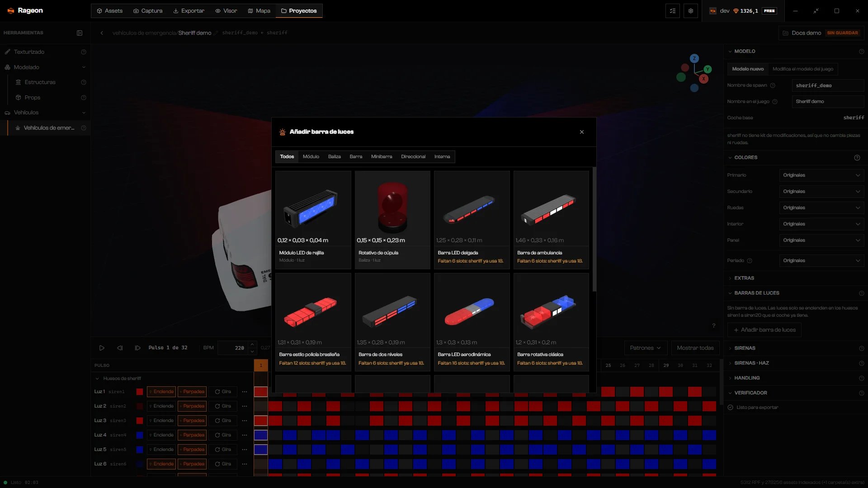The width and height of the screenshot is (868, 488).
Task: Click help icon beside SIRENAS heading
Action: pyautogui.click(x=862, y=348)
